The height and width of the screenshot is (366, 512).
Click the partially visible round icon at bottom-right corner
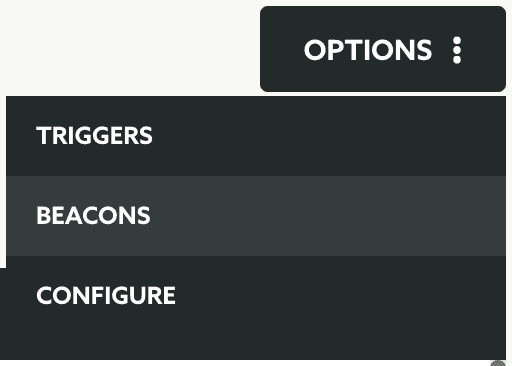tap(499, 363)
